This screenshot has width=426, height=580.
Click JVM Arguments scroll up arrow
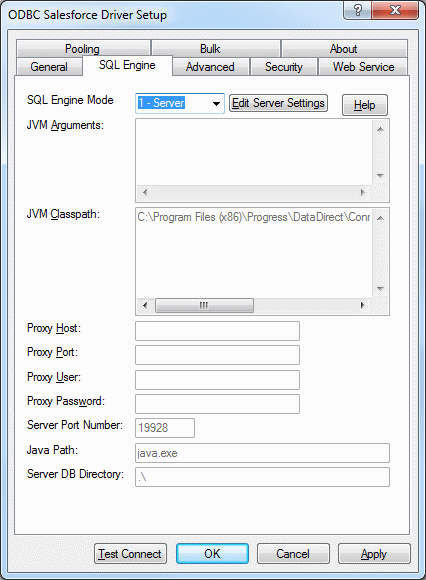[x=380, y=129]
